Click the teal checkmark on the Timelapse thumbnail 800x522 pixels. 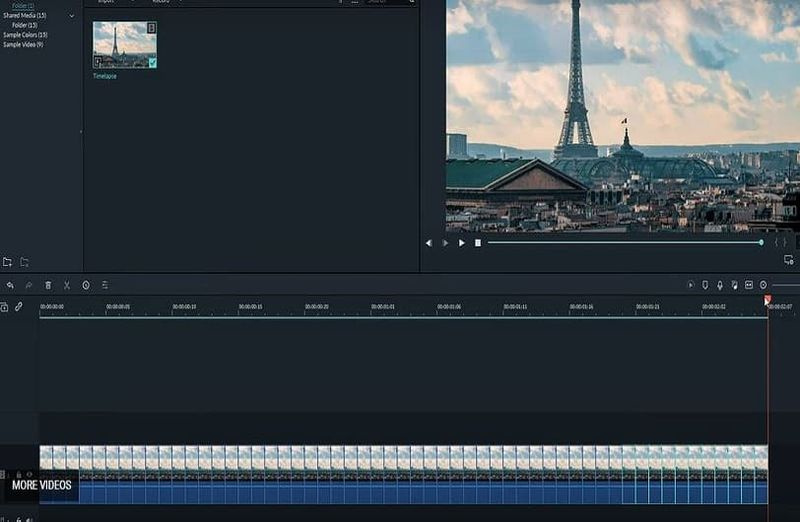[x=152, y=63]
